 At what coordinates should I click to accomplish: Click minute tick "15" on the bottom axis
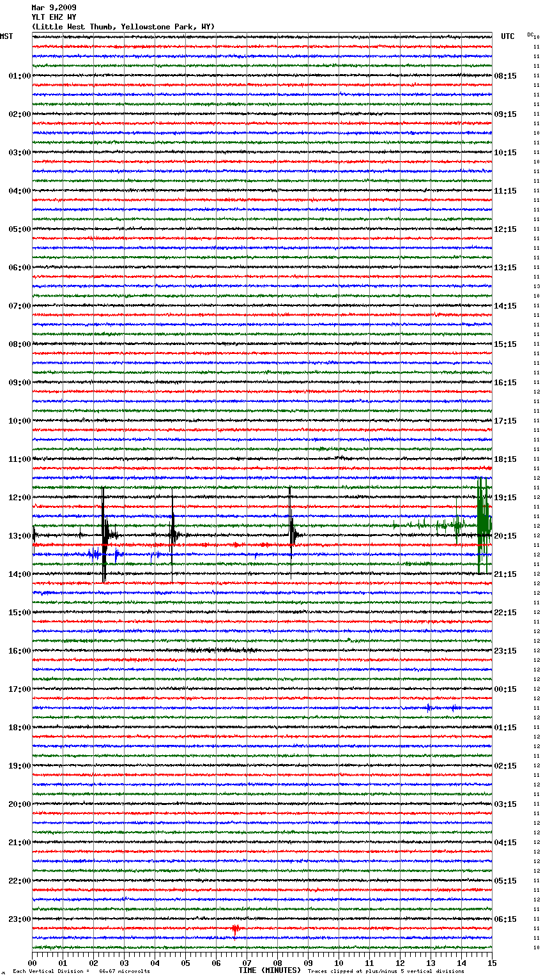coord(492,963)
